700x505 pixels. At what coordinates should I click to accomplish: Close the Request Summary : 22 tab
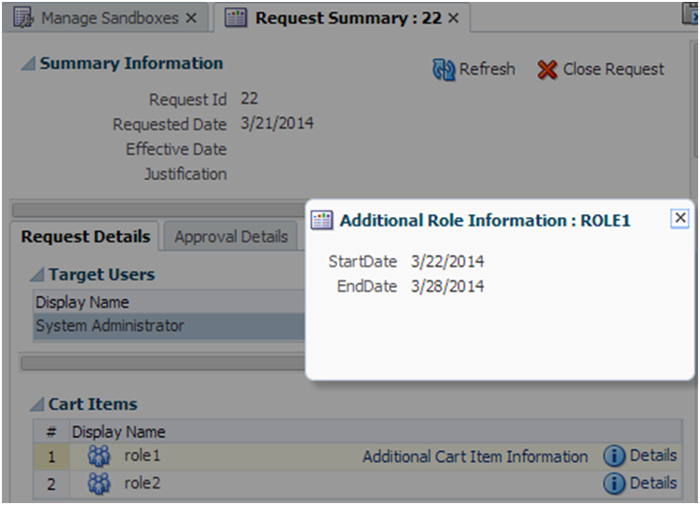pos(453,18)
